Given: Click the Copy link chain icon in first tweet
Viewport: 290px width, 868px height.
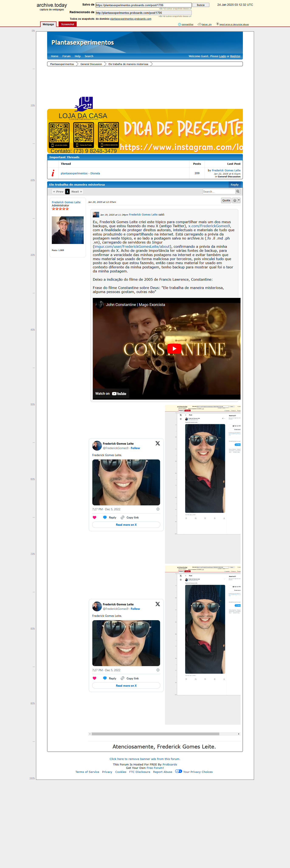Looking at the screenshot, I should pyautogui.click(x=122, y=518).
